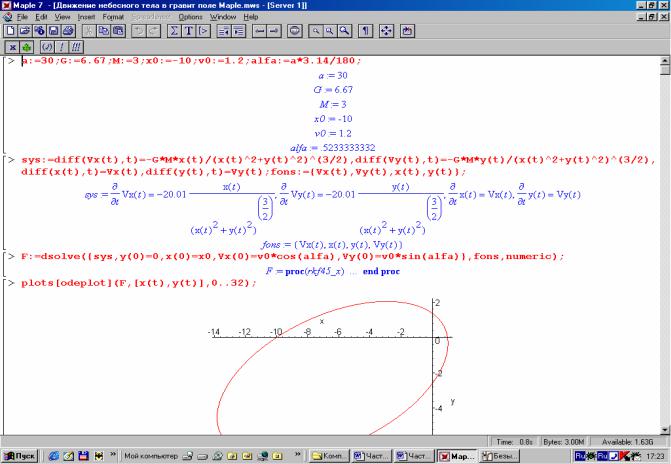Execute the worksheet with triple exclamation icon
The height and width of the screenshot is (464, 671).
click(76, 47)
